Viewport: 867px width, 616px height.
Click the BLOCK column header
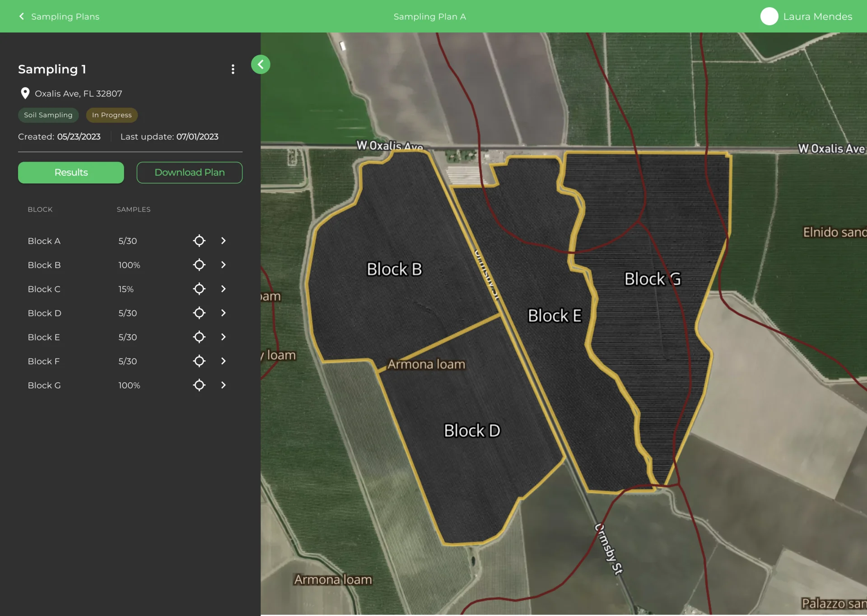pos(40,209)
